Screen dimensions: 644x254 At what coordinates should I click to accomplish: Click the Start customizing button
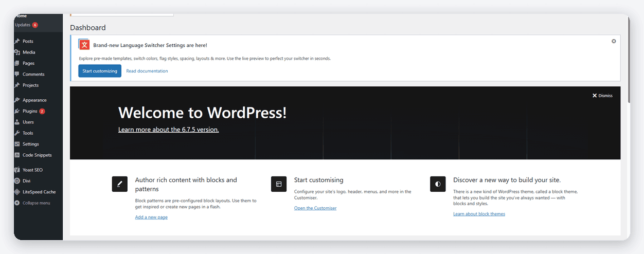(x=100, y=71)
